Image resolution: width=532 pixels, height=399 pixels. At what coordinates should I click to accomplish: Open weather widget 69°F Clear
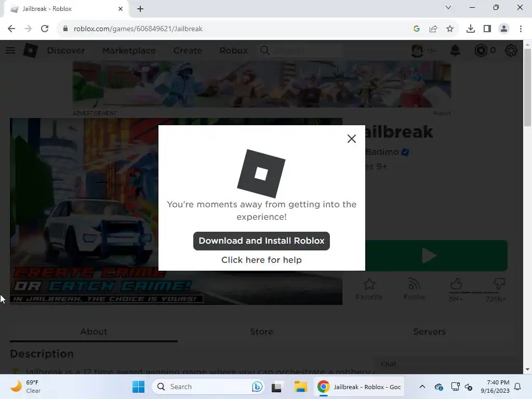25,387
